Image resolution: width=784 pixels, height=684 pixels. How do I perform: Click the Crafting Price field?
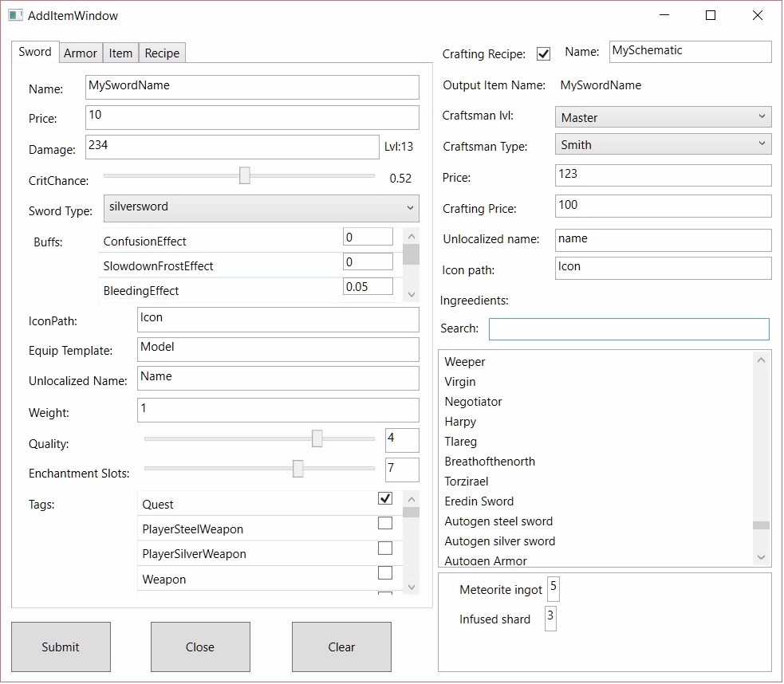coord(663,206)
